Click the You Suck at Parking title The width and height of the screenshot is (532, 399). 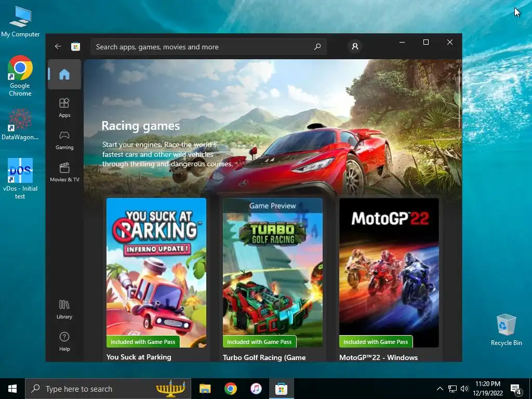click(139, 357)
